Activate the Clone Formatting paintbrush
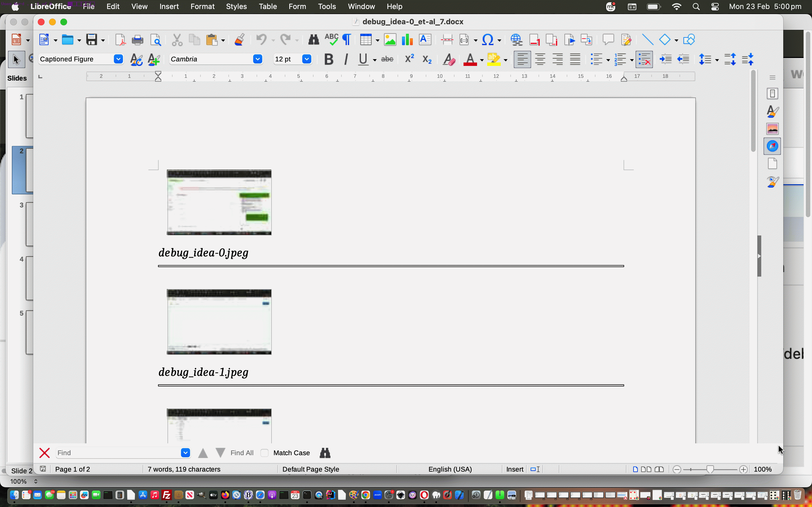The image size is (812, 507). point(239,39)
